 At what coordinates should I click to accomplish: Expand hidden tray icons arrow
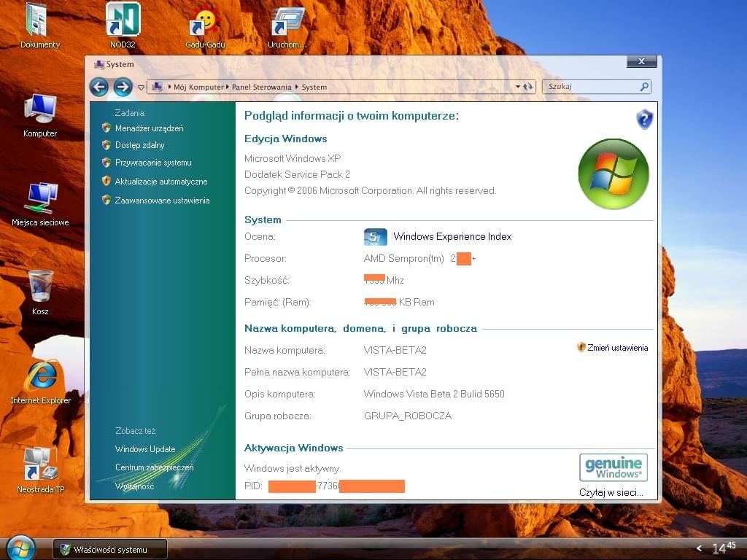pyautogui.click(x=699, y=548)
